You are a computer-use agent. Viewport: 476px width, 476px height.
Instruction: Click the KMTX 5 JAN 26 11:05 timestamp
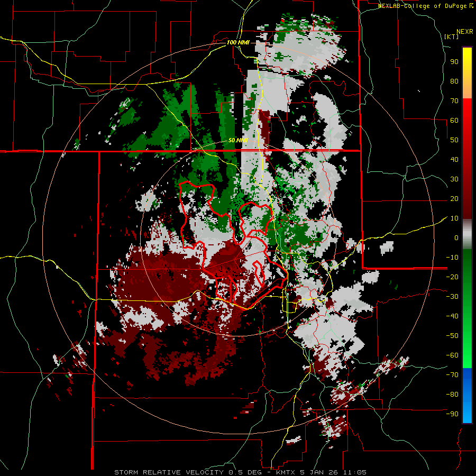[x=321, y=472]
